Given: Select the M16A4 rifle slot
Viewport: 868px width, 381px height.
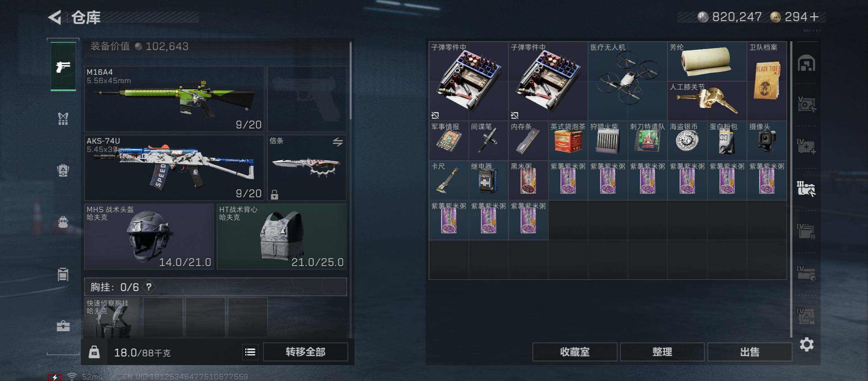Looking at the screenshot, I should 174,99.
